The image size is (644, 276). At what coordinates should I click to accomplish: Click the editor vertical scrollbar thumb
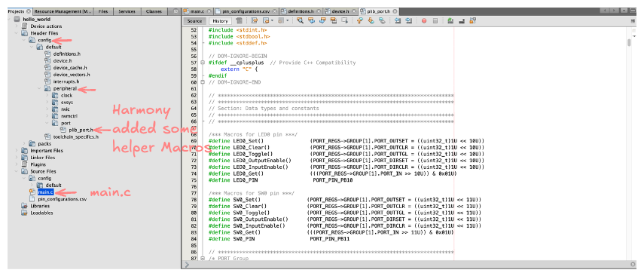[629, 43]
